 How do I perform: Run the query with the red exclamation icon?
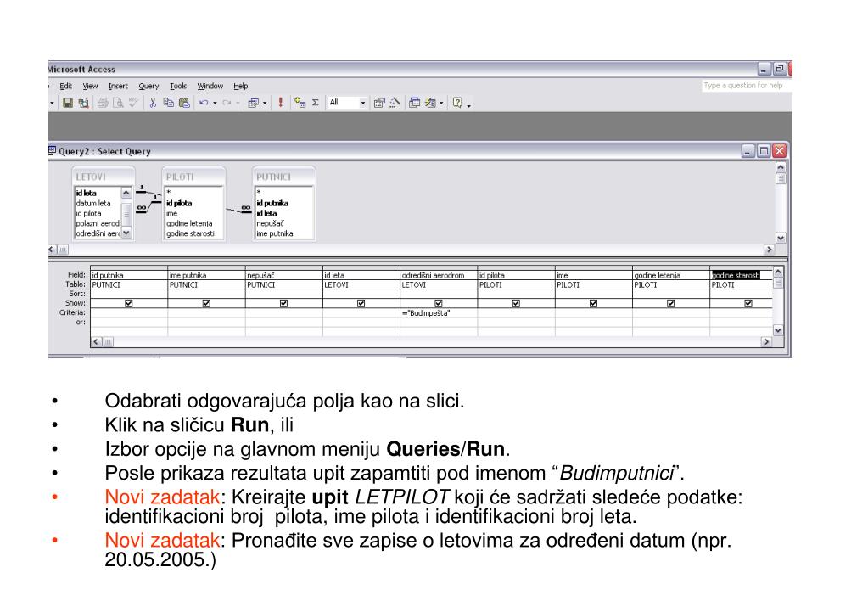tap(281, 103)
